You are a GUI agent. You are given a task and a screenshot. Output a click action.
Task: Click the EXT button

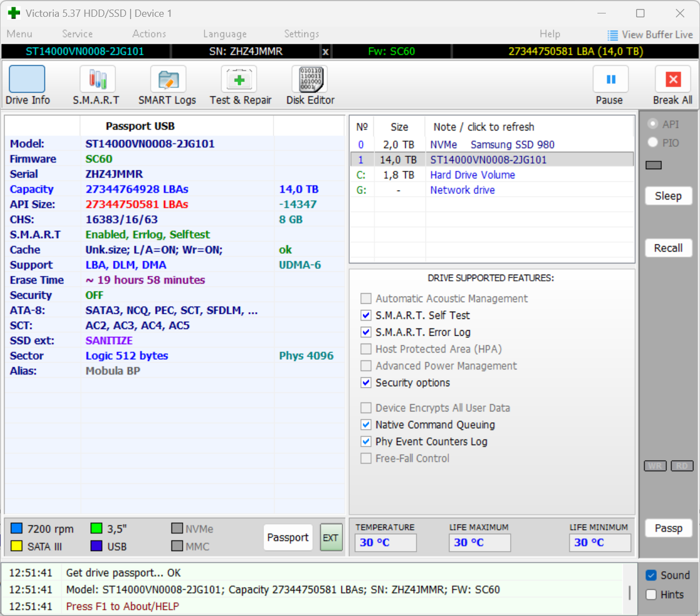331,538
